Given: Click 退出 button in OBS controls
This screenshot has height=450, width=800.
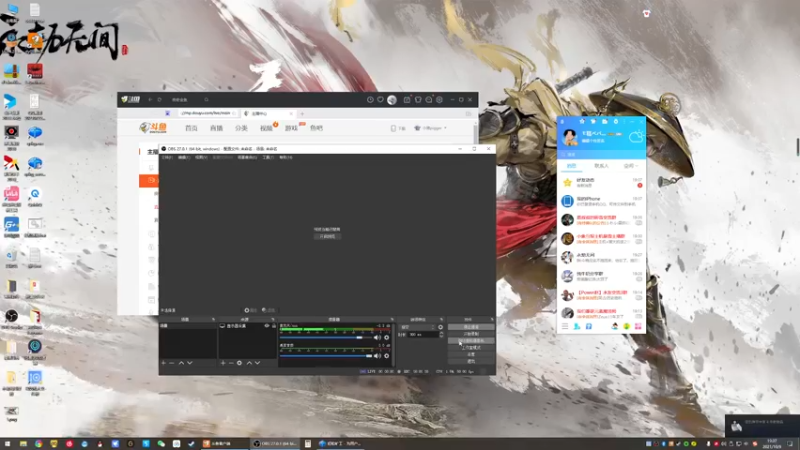Looking at the screenshot, I should pos(471,361).
